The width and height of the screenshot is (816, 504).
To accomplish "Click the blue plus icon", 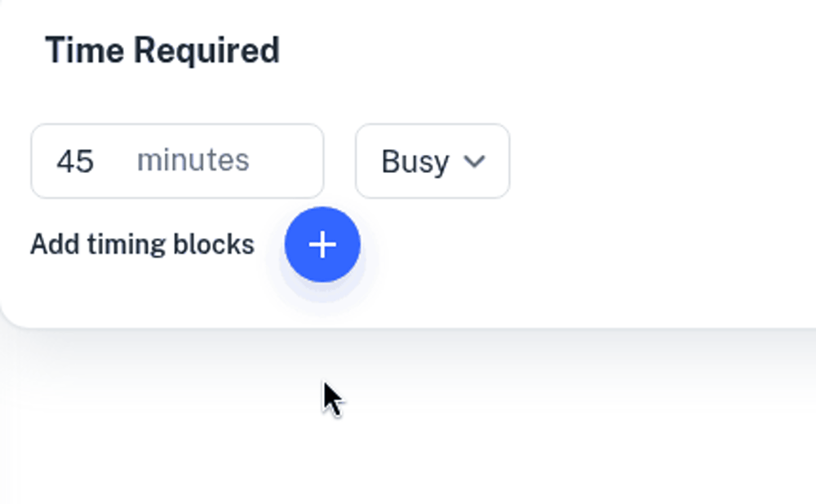I will tap(322, 245).
